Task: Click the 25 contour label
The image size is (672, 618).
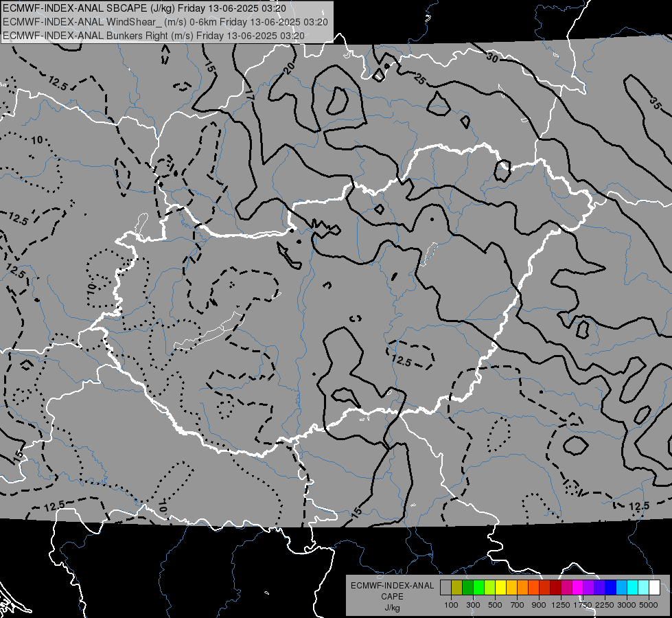Action: pyautogui.click(x=420, y=78)
